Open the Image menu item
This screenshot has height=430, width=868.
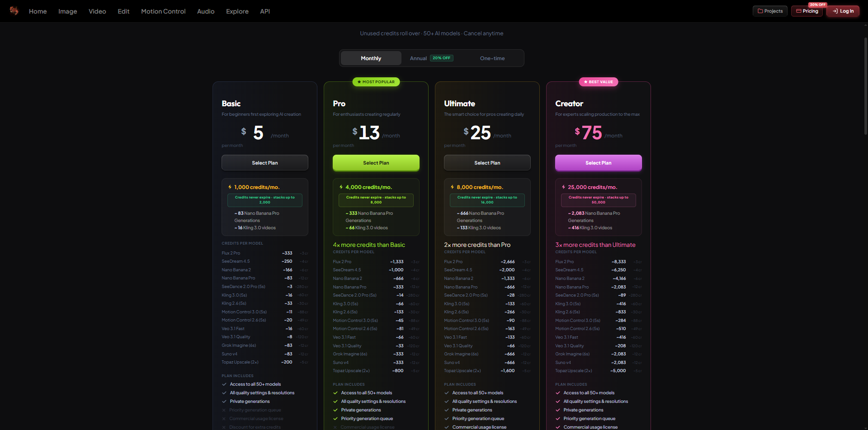pos(68,11)
